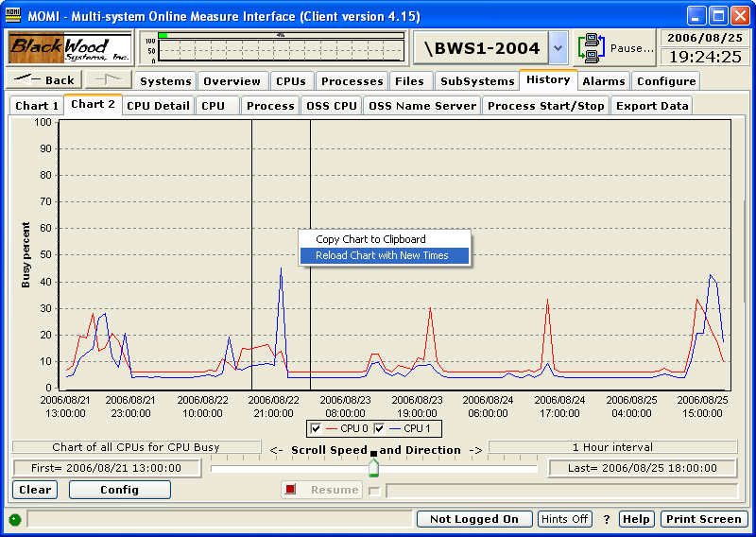This screenshot has width=756, height=537.
Task: Click the First= 2006/08/21 13:00:00 field
Action: tap(107, 468)
